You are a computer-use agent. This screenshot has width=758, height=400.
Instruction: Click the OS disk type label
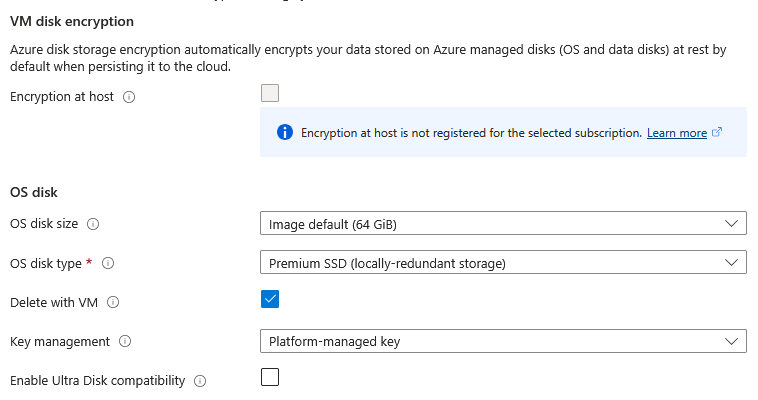(46, 264)
